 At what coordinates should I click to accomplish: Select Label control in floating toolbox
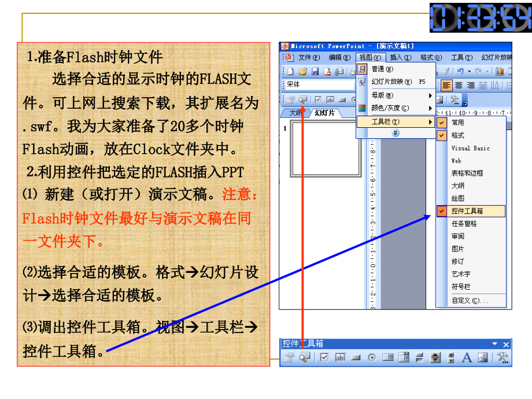click(467, 357)
